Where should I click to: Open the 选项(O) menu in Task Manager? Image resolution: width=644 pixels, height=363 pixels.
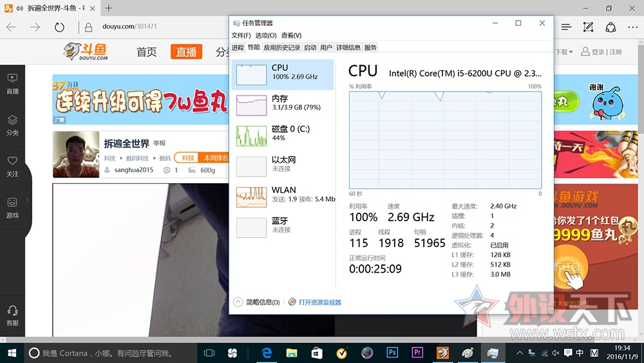coord(266,35)
